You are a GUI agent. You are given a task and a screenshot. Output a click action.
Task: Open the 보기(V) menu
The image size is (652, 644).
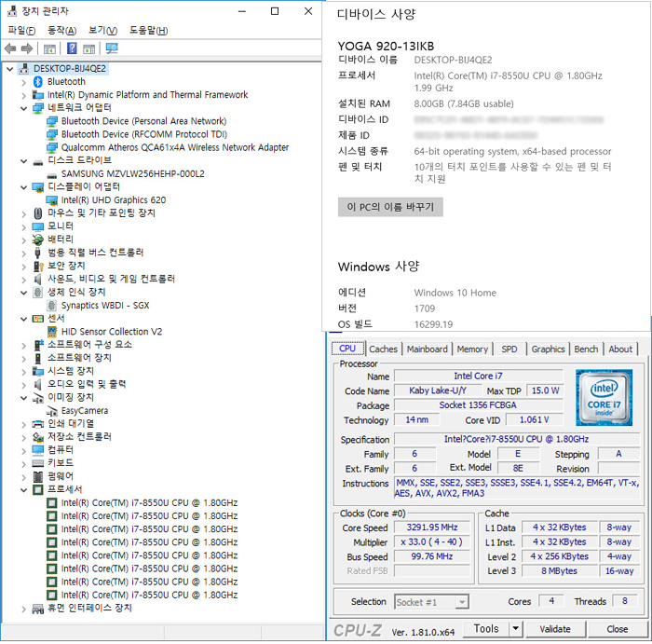102,31
